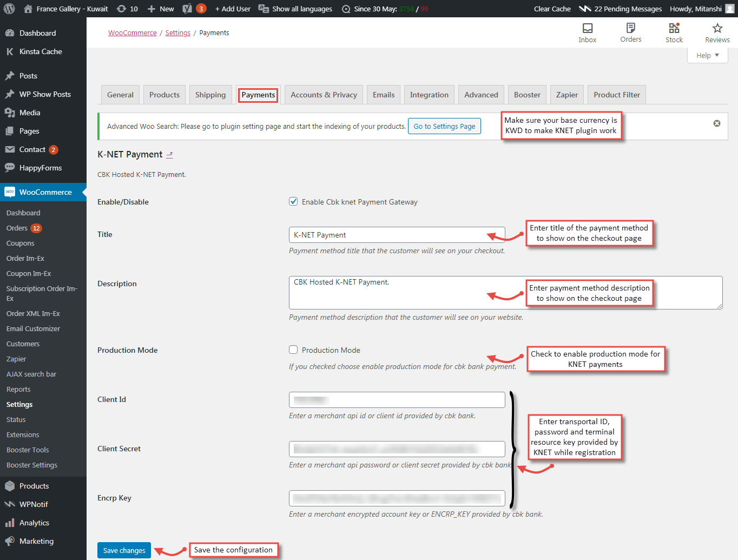The image size is (738, 560).
Task: Click the return arrow link next to K-NET Payment
Action: point(169,155)
